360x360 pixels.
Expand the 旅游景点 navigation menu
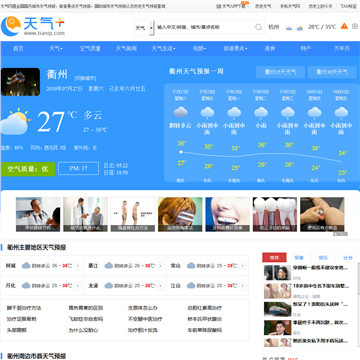[235, 49]
